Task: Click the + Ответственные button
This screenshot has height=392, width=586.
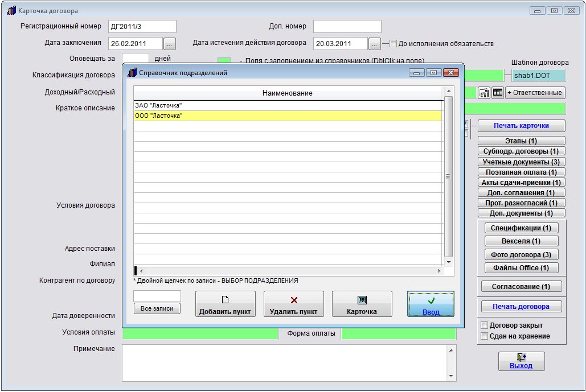Action: 535,93
